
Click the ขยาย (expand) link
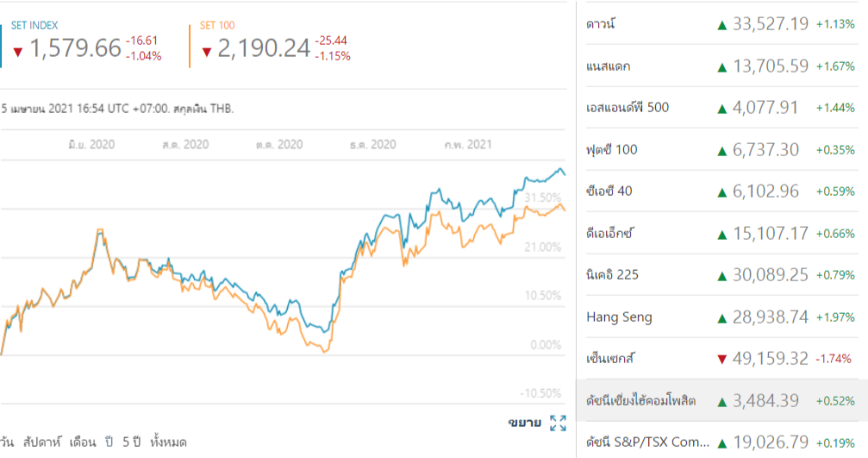click(525, 423)
